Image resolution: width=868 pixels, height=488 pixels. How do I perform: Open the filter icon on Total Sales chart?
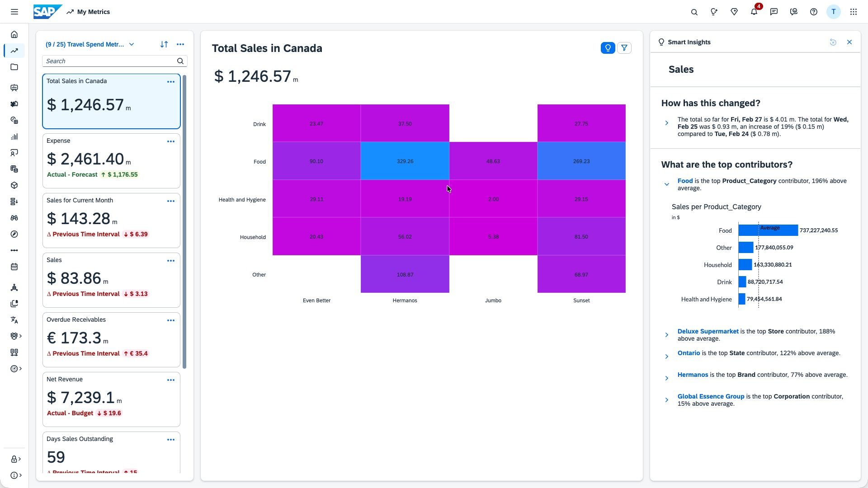(624, 47)
